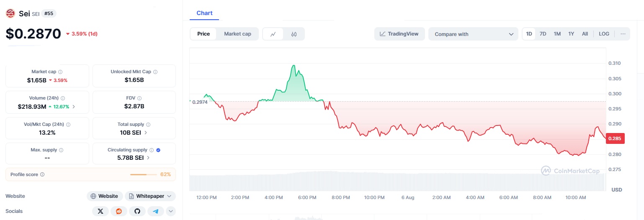The height and width of the screenshot is (220, 644).
Task: Click the $0.2870 price text
Action: pyautogui.click(x=33, y=34)
